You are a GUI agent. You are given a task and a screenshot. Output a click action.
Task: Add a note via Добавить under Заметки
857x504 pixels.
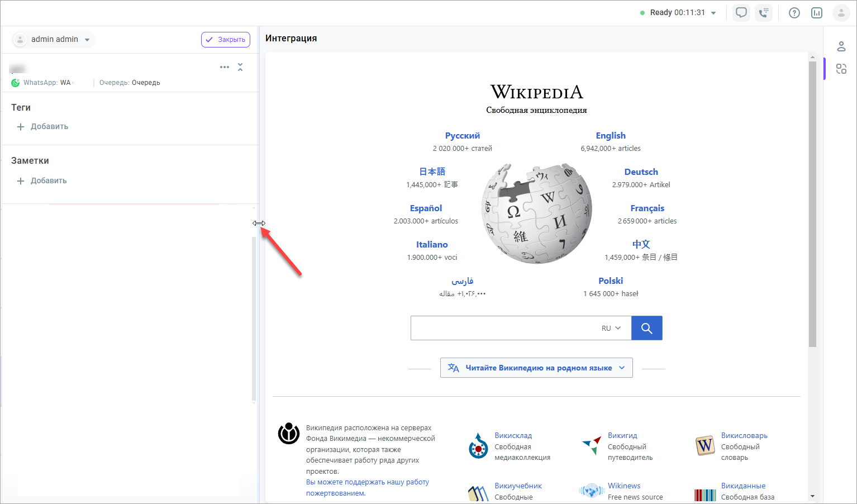coord(42,181)
